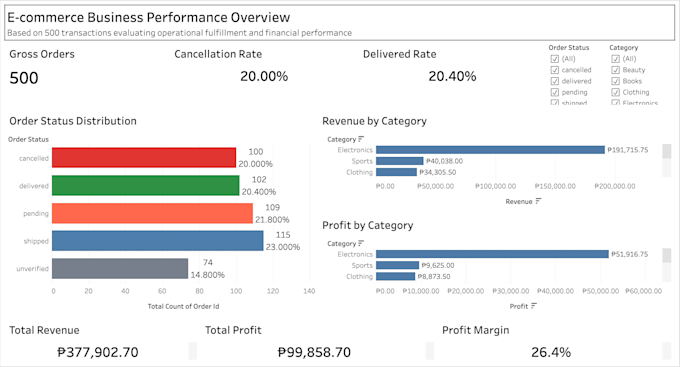Select the red cancelled bar
This screenshot has width=680, height=367.
point(144,157)
